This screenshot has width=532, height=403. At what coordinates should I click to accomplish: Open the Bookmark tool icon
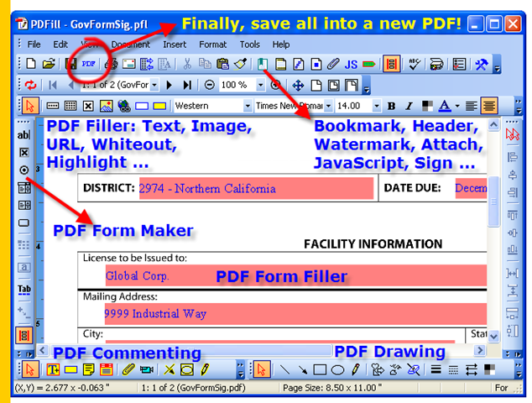coord(263,64)
